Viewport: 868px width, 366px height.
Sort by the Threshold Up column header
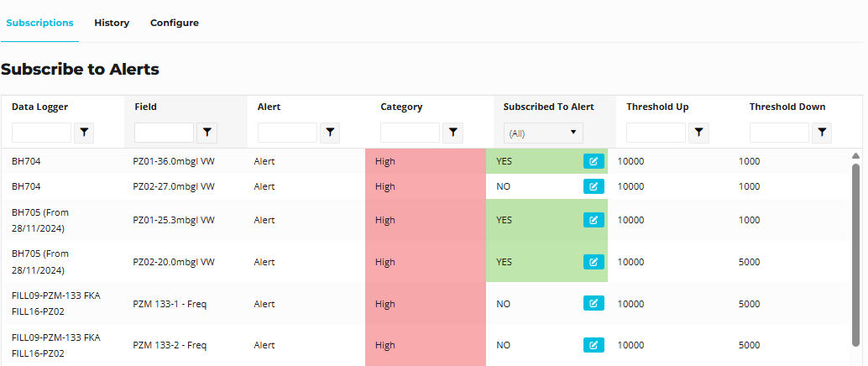point(657,107)
